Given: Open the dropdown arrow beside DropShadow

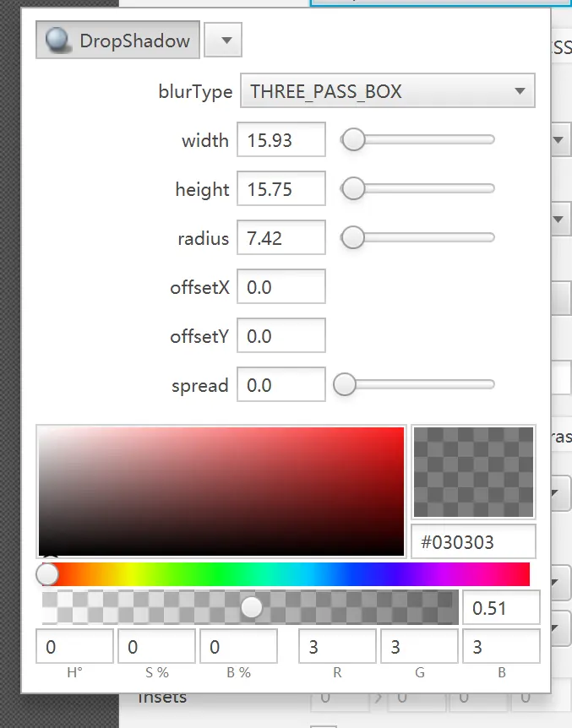Looking at the screenshot, I should [x=223, y=41].
